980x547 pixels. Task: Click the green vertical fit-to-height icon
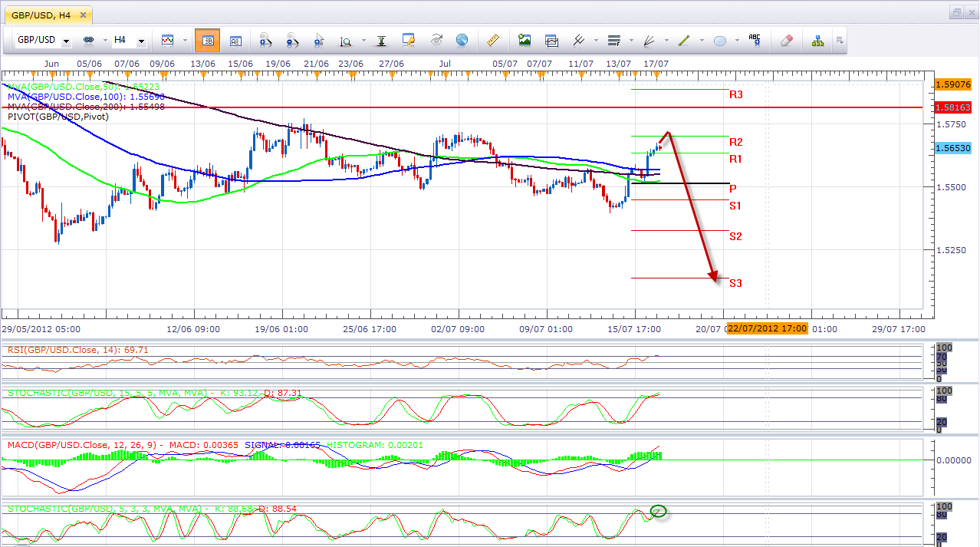(x=380, y=40)
